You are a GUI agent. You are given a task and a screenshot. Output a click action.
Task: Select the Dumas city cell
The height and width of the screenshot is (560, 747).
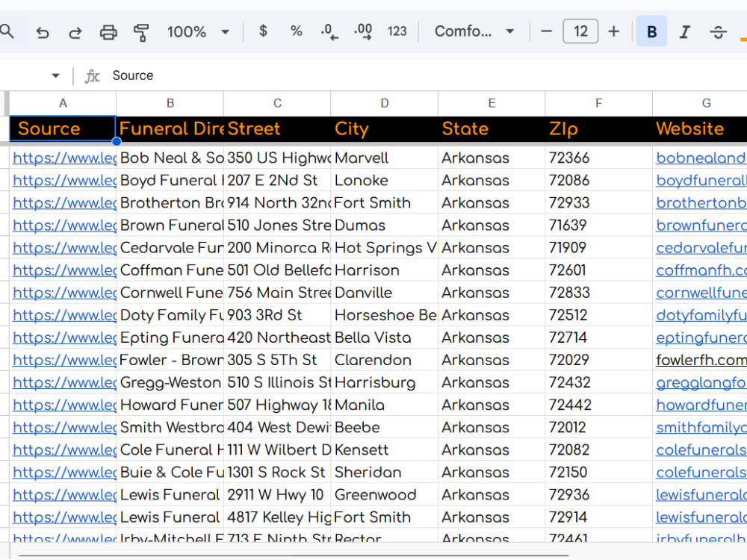click(385, 225)
